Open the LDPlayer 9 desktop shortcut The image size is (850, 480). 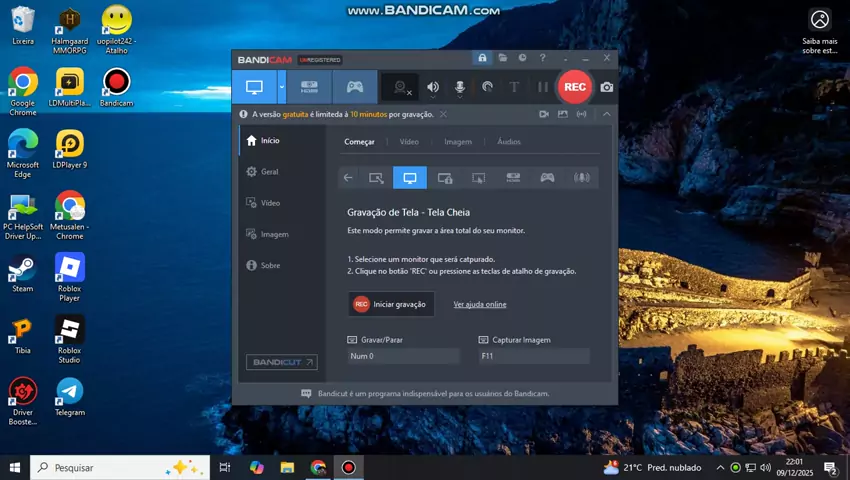69,150
